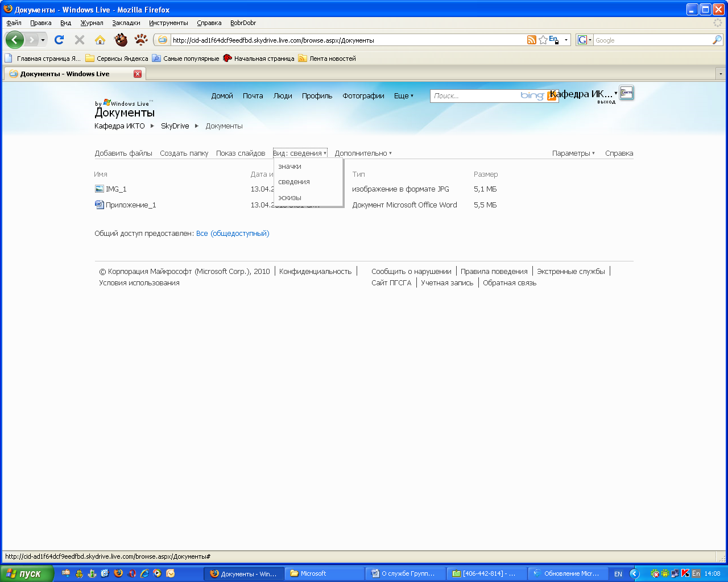Image resolution: width=728 pixels, height=582 pixels.
Task: Expand the Дополнительно dropdown
Action: [x=363, y=153]
